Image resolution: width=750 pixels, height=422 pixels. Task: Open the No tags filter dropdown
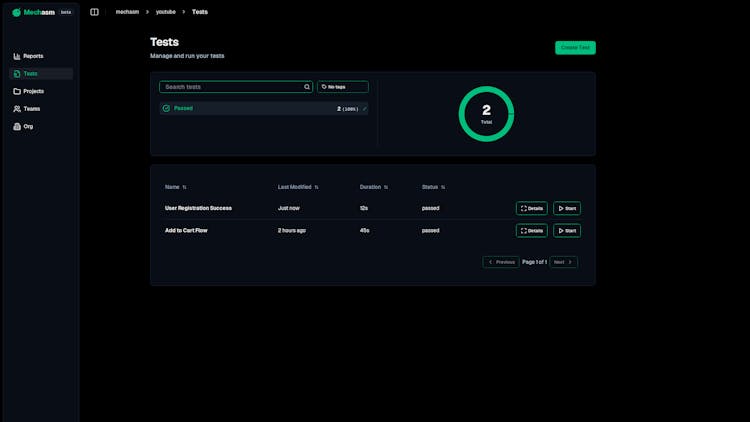[x=342, y=87]
